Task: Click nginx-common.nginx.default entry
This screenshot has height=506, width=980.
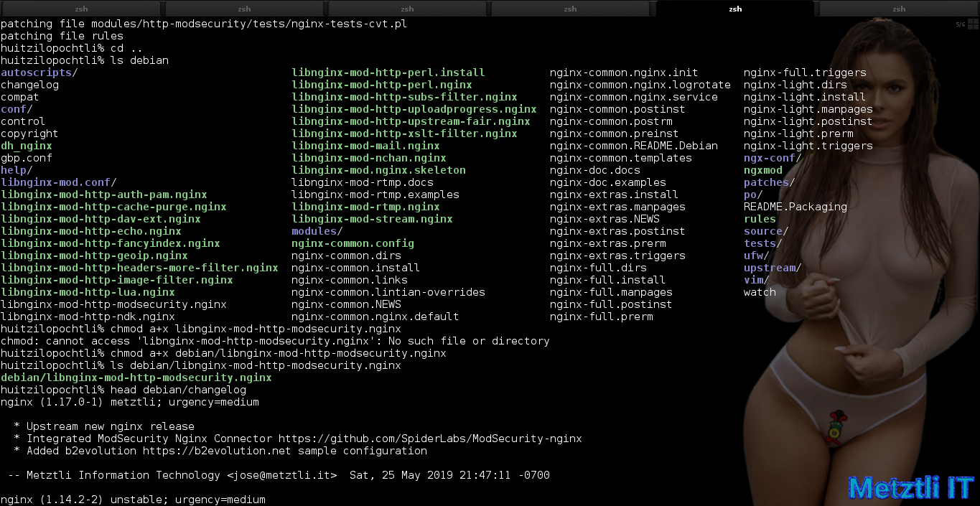Action: click(375, 317)
